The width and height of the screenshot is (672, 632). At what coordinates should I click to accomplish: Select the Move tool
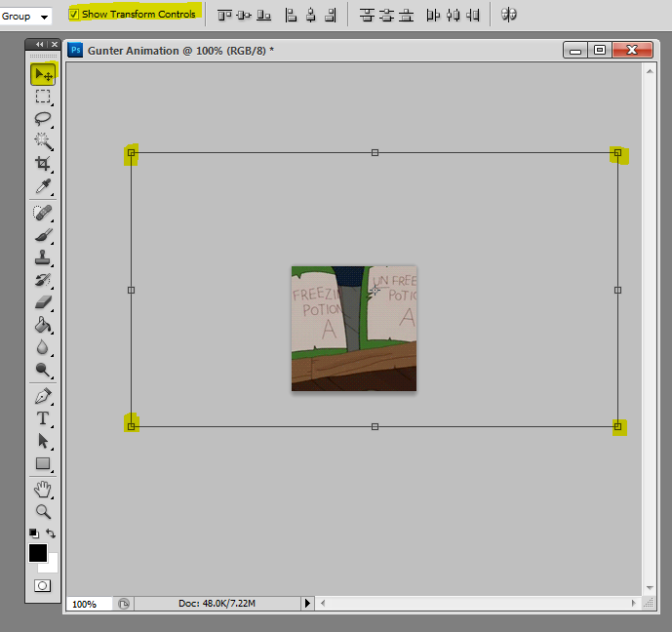pyautogui.click(x=43, y=74)
